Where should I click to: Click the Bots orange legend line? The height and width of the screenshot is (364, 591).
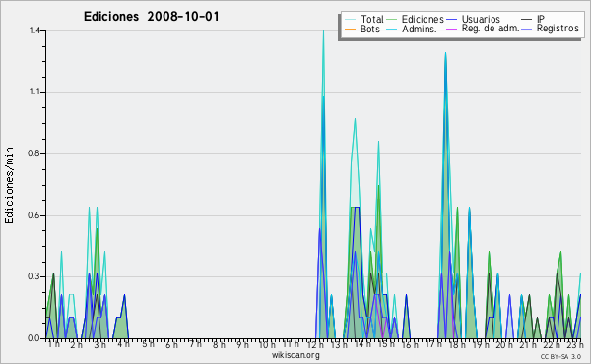[350, 29]
